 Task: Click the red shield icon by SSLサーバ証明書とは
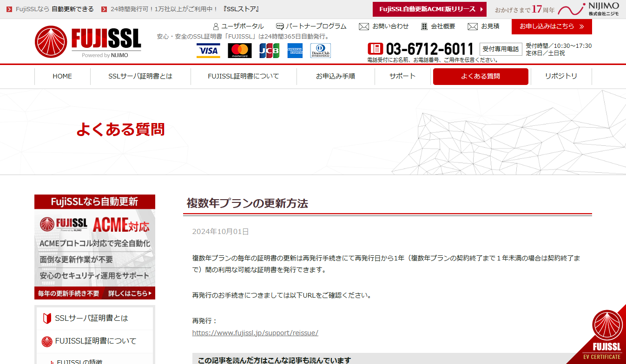coord(47,318)
